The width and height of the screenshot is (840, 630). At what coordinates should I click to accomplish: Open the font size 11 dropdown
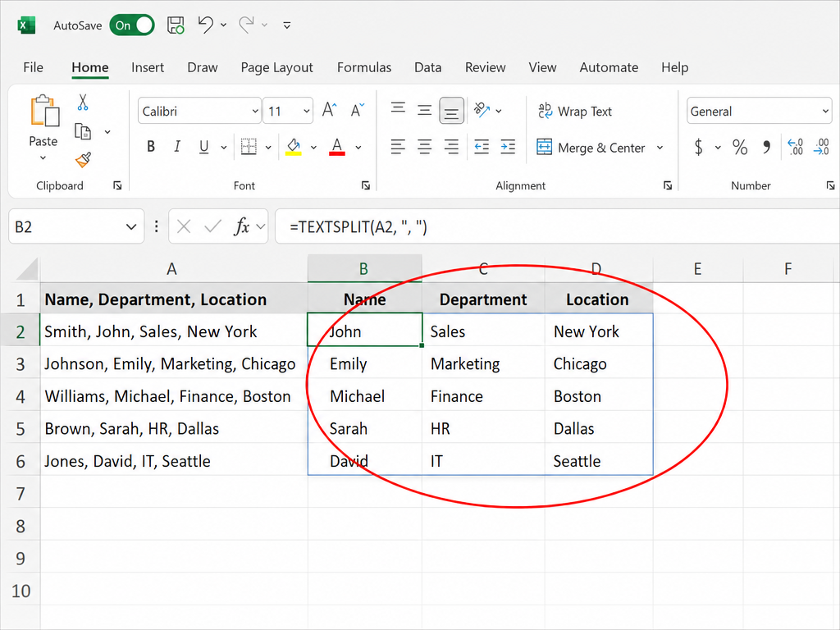click(307, 112)
